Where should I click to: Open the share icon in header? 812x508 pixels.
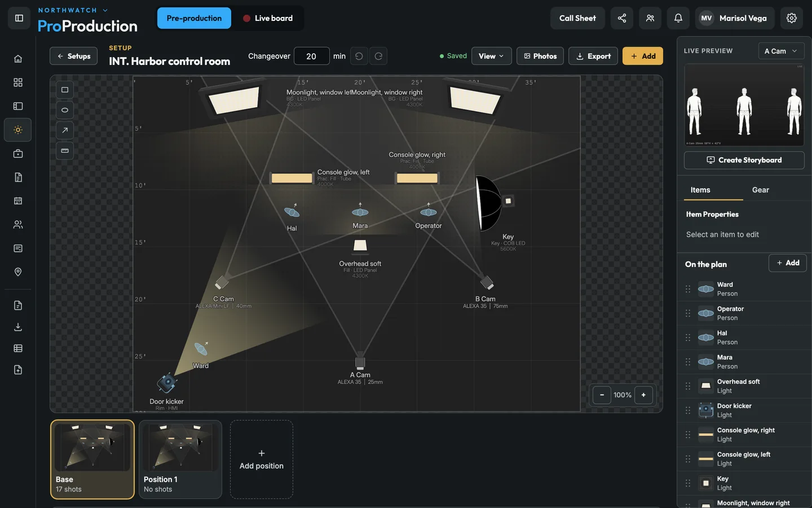(x=622, y=18)
